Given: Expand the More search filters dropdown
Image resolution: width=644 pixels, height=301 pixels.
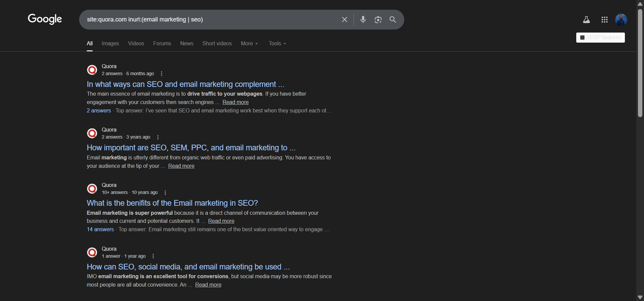Looking at the screenshot, I should pyautogui.click(x=249, y=44).
